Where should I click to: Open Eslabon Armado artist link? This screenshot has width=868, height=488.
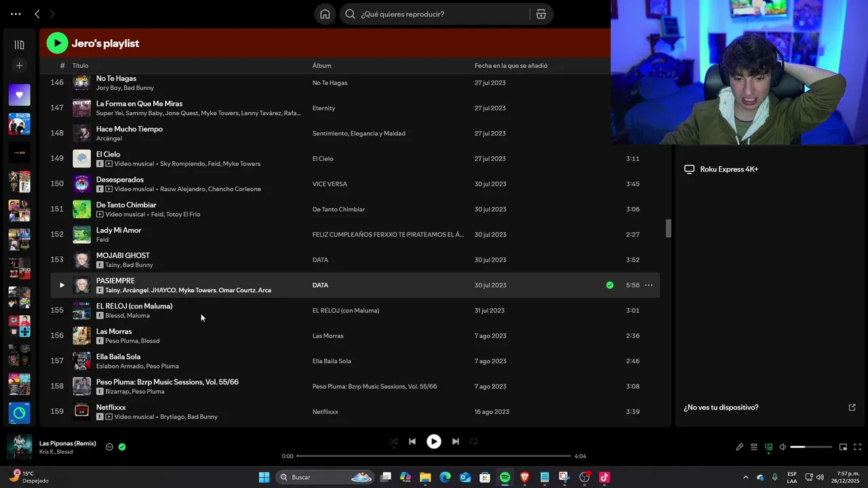point(119,367)
